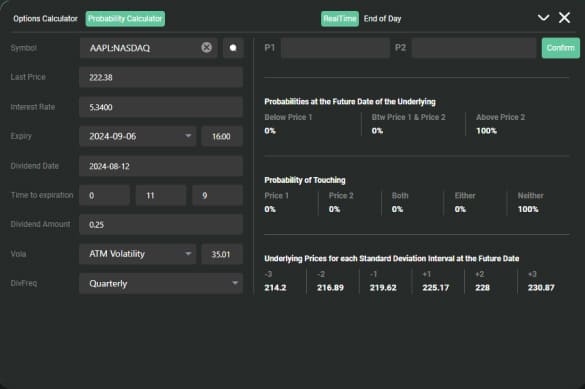The image size is (585, 389).
Task: Switch to End of Day mode
Action: 382,19
